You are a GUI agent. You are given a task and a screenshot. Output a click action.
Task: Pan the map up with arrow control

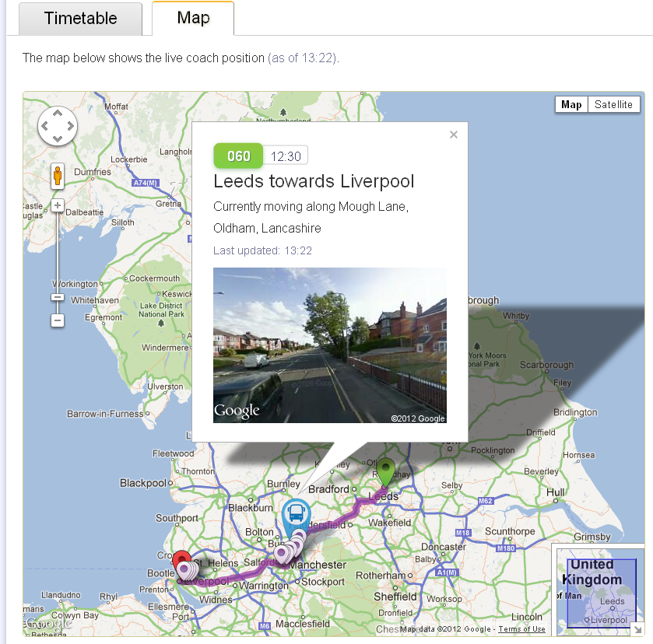[58, 113]
